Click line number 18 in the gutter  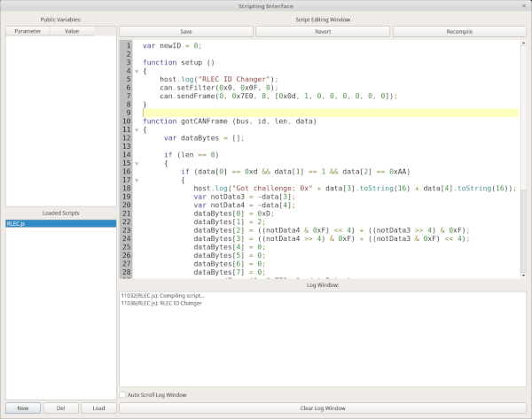127,188
